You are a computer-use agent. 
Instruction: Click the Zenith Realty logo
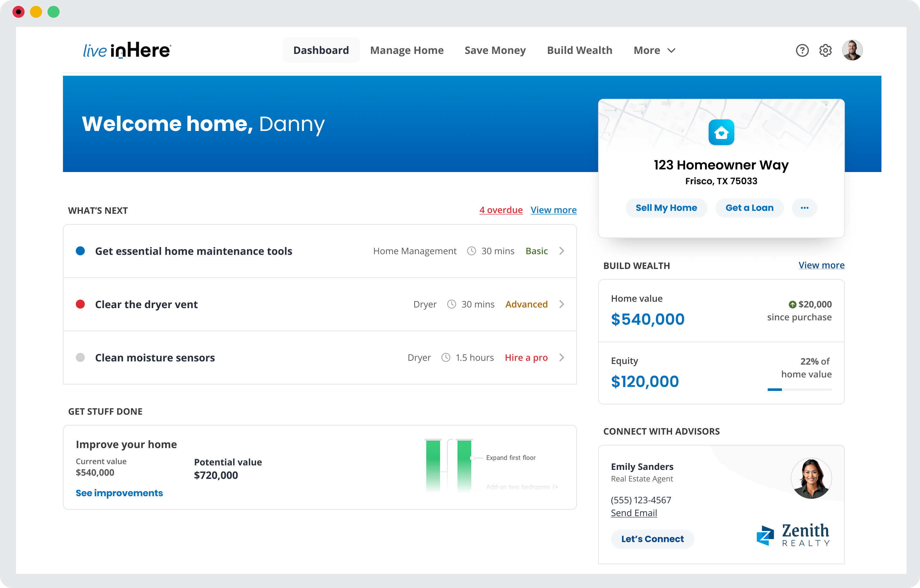click(x=793, y=535)
